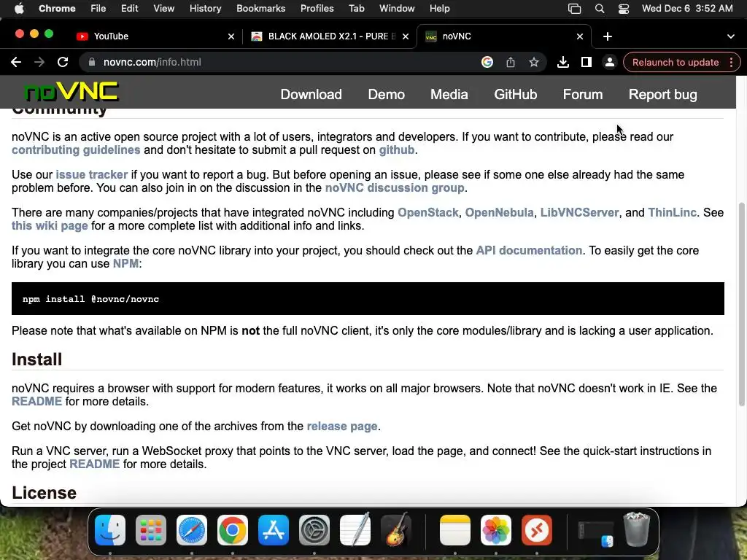Open Chrome's three-dot menu
The height and width of the screenshot is (560, 747).
[x=731, y=63]
